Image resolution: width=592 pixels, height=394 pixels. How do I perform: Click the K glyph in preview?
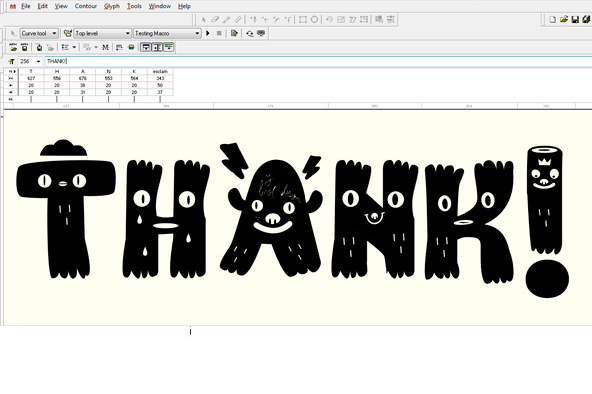coord(469,222)
